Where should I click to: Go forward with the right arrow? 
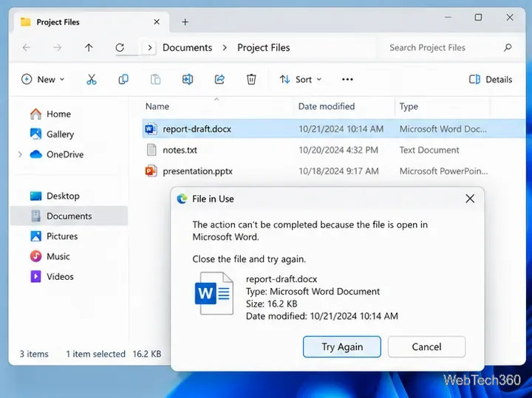coord(58,47)
